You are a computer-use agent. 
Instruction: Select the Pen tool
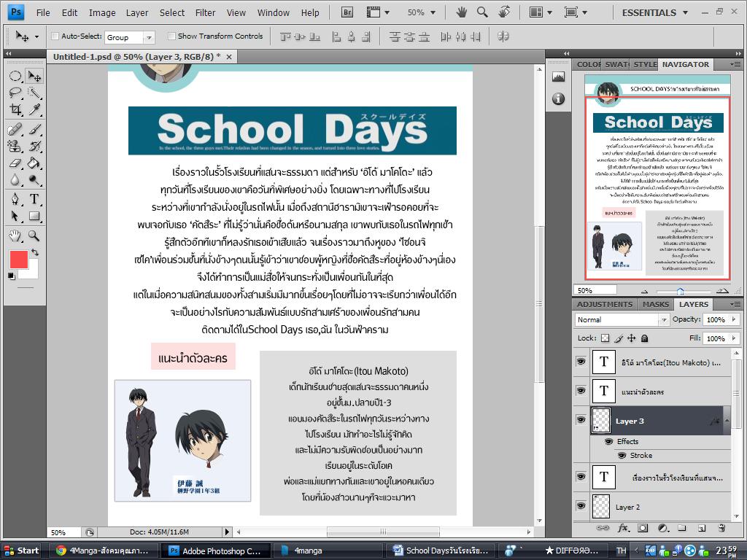(15, 199)
